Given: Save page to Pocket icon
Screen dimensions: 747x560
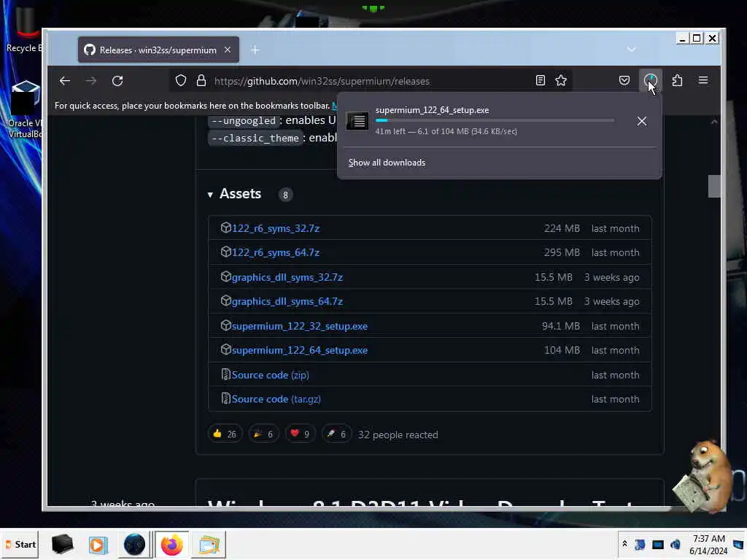Looking at the screenshot, I should (624, 80).
